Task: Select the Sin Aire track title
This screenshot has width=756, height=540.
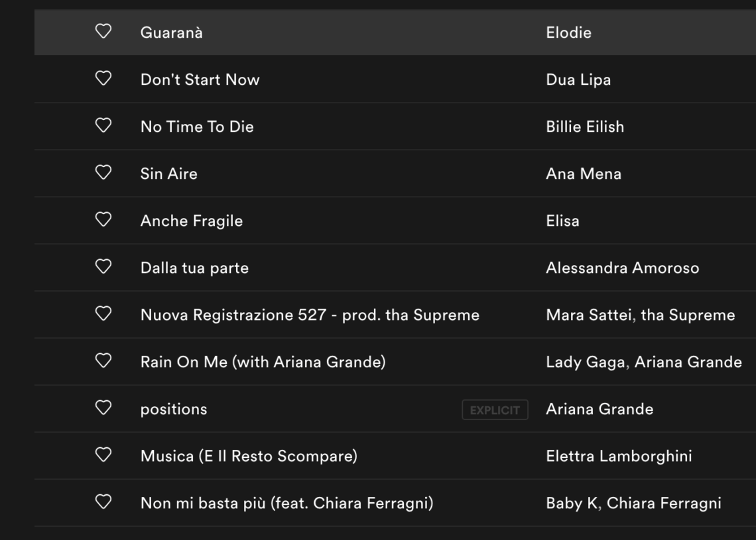Action: (x=168, y=174)
